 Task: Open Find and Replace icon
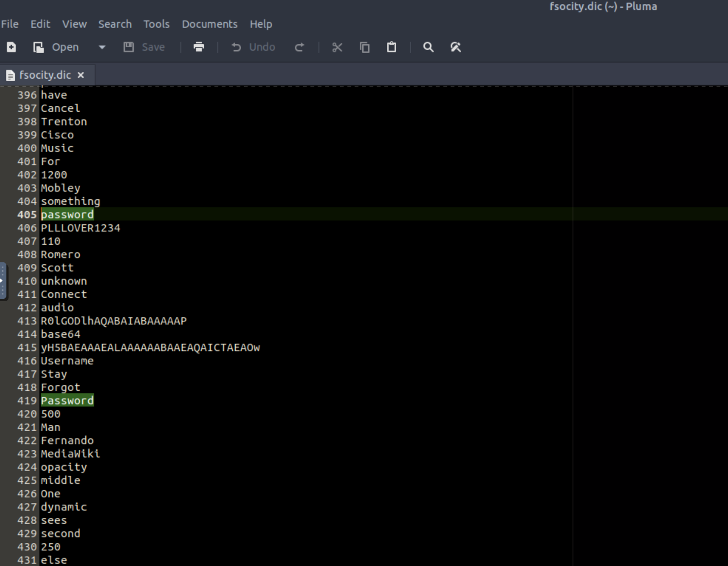tap(456, 47)
